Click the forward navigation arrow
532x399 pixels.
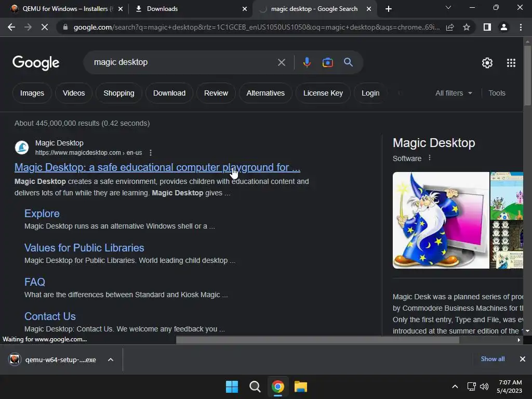(x=28, y=27)
